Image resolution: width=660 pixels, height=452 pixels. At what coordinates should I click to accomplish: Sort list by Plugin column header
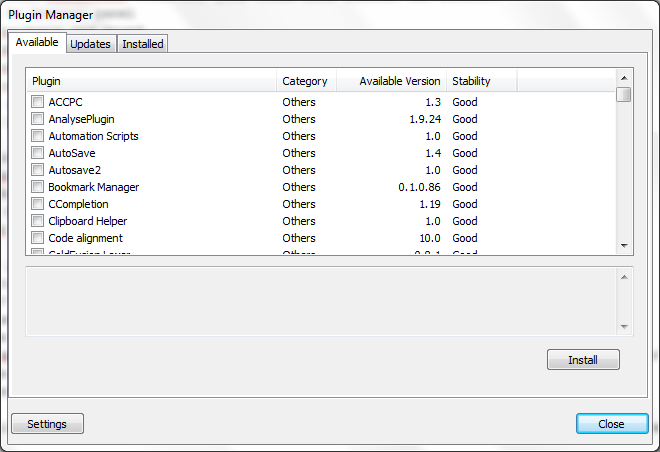click(152, 81)
